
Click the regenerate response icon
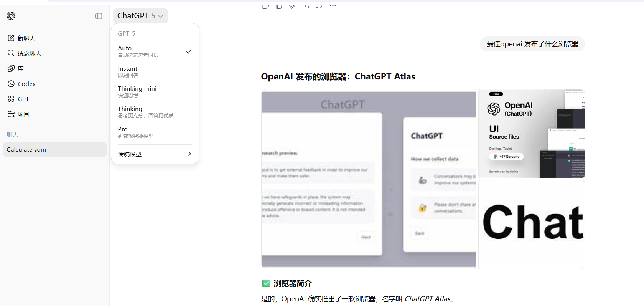[x=319, y=6]
